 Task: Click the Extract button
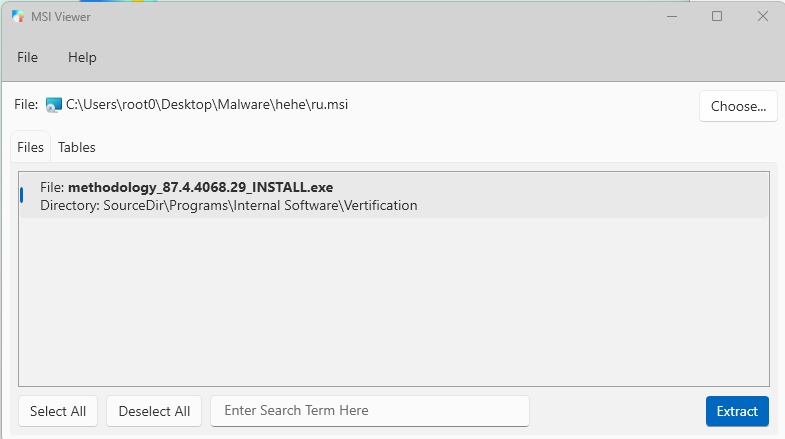[737, 411]
